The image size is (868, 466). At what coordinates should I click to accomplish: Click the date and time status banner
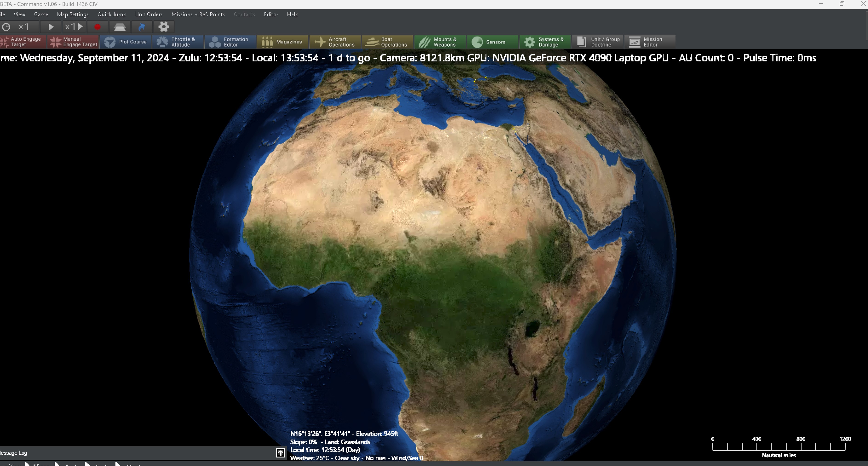pos(408,58)
